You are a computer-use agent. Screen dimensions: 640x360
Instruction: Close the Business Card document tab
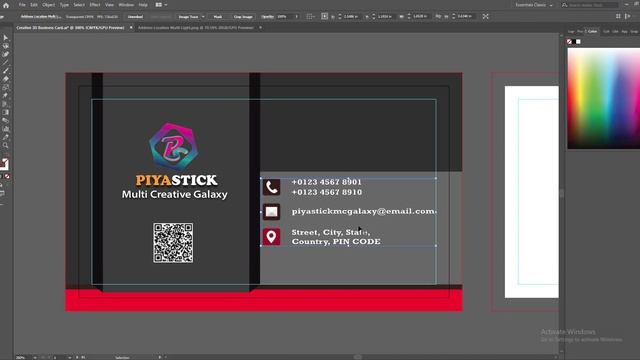131,28
